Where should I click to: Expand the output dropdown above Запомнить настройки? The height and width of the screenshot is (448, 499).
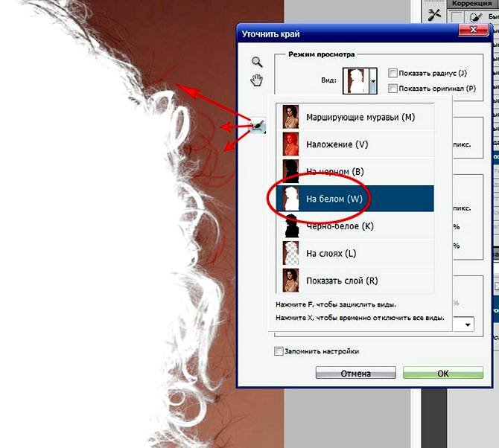pos(468,324)
